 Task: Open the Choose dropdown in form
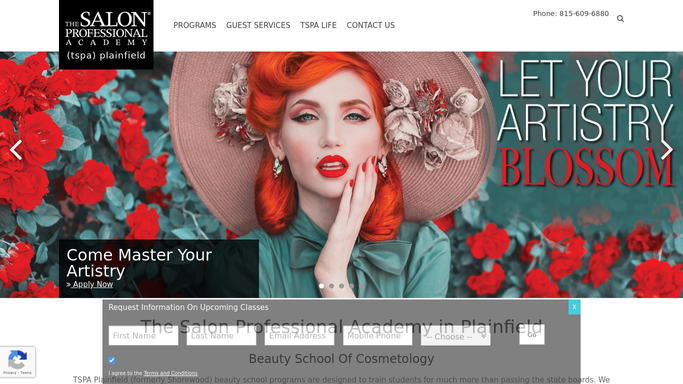click(x=456, y=336)
